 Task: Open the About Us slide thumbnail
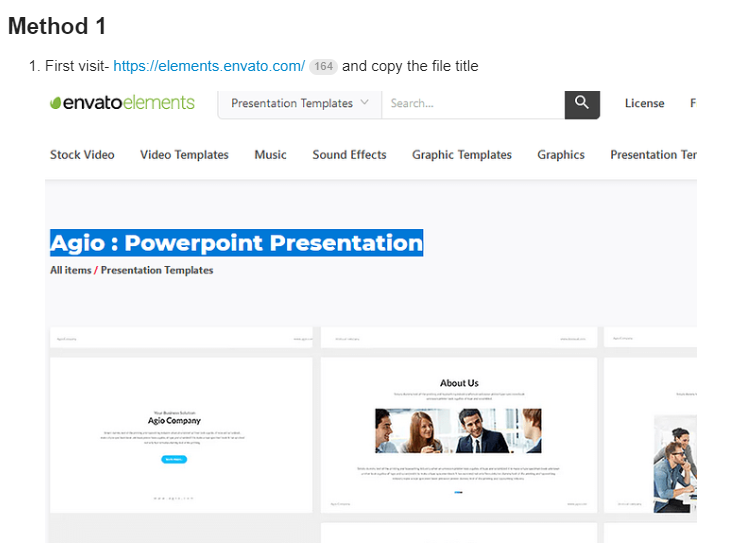[x=459, y=435]
